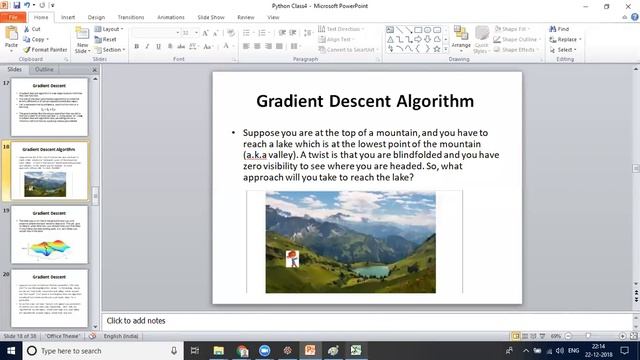The width and height of the screenshot is (640, 360).
Task: Choose the triangle shape in gallery
Action: tap(390, 40)
